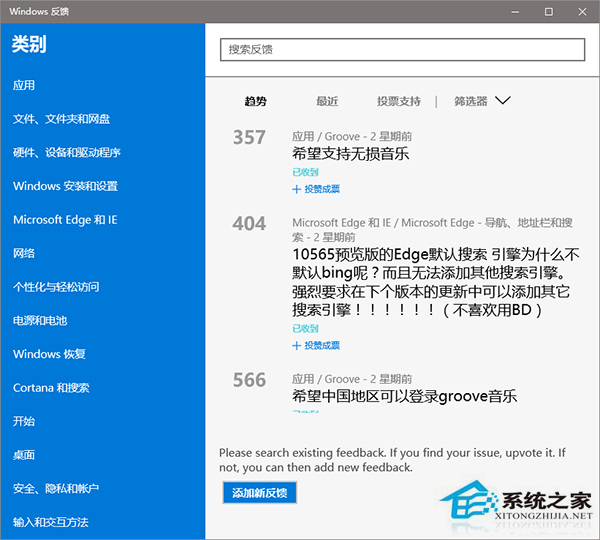Open the 筛选器 filter label
This screenshot has height=540, width=600.
pyautogui.click(x=471, y=101)
